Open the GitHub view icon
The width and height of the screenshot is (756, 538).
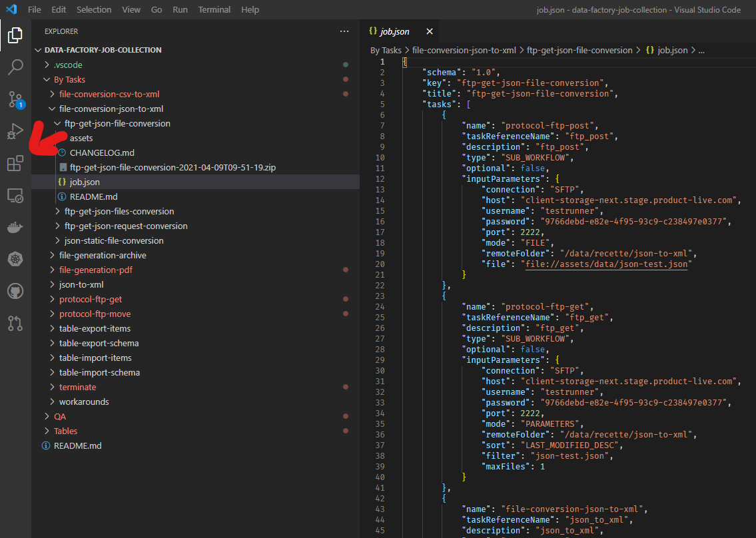pyautogui.click(x=15, y=291)
